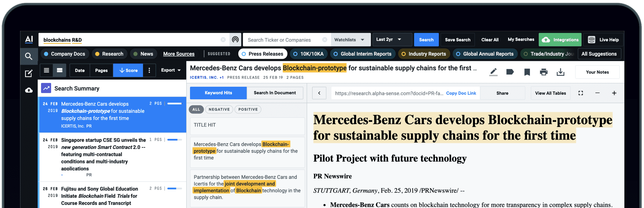The image size is (644, 208).
Task: Bookmark this document
Action: (x=527, y=72)
